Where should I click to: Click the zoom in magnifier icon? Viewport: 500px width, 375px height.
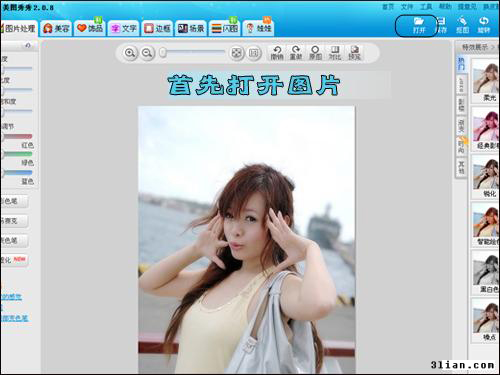[x=130, y=53]
